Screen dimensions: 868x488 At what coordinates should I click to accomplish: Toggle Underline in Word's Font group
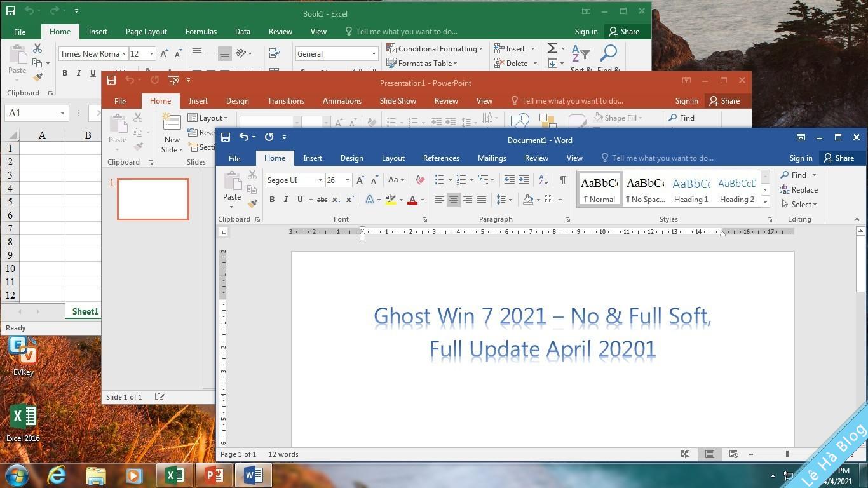300,200
